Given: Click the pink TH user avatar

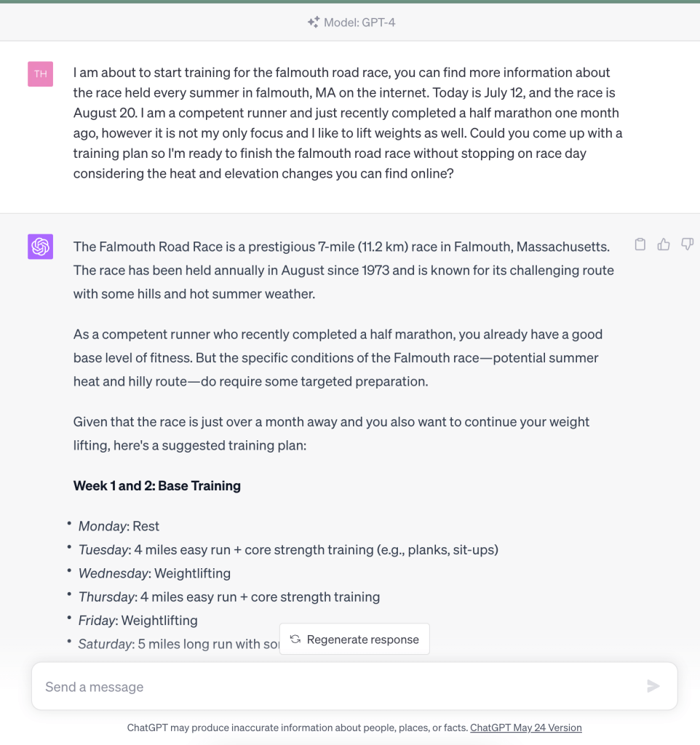Looking at the screenshot, I should click(40, 74).
